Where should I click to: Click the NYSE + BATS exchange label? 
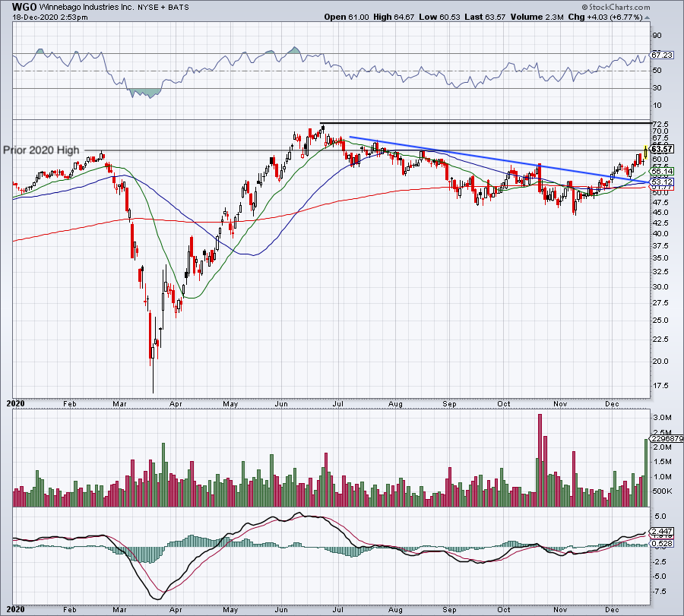click(163, 8)
